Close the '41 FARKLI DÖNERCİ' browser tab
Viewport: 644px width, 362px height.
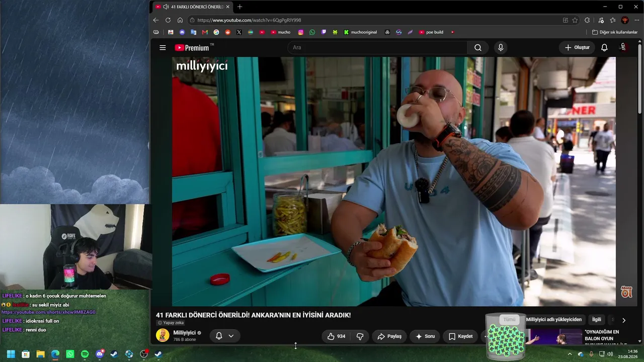tap(227, 7)
